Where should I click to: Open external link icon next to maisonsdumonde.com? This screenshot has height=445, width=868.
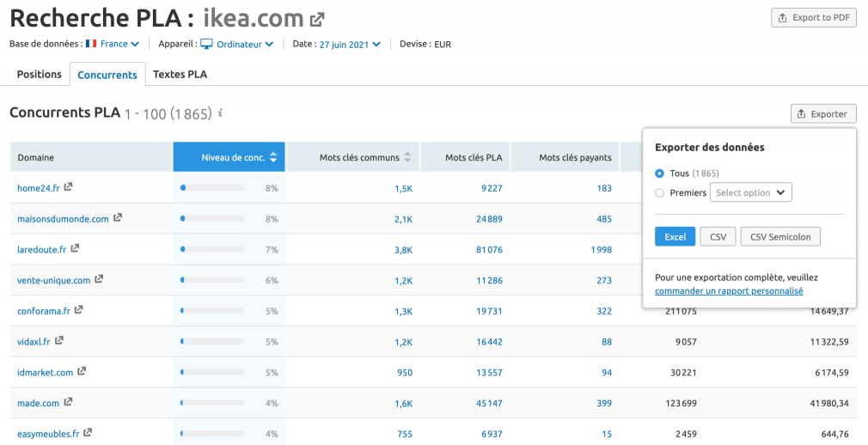click(118, 217)
